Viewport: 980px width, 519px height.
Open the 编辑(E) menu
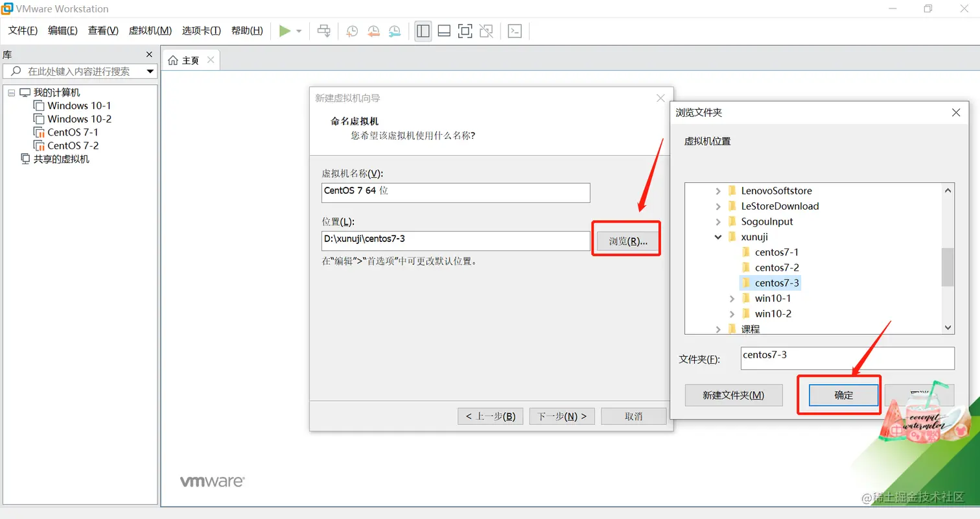(63, 30)
